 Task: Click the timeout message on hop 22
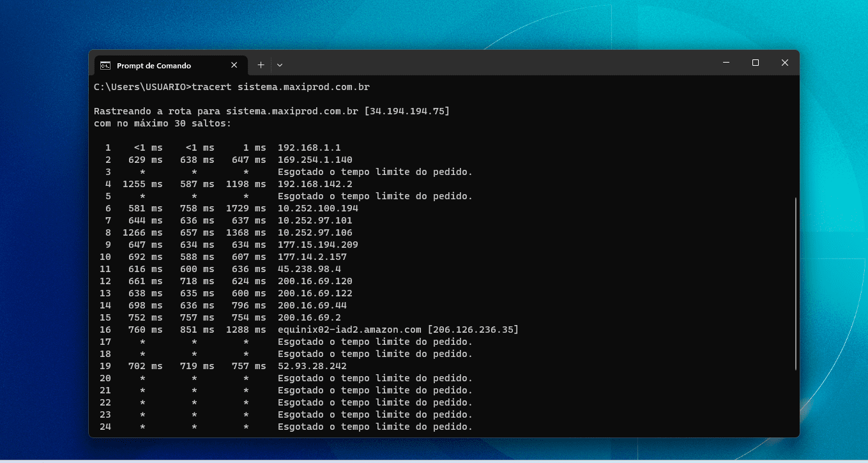click(375, 402)
